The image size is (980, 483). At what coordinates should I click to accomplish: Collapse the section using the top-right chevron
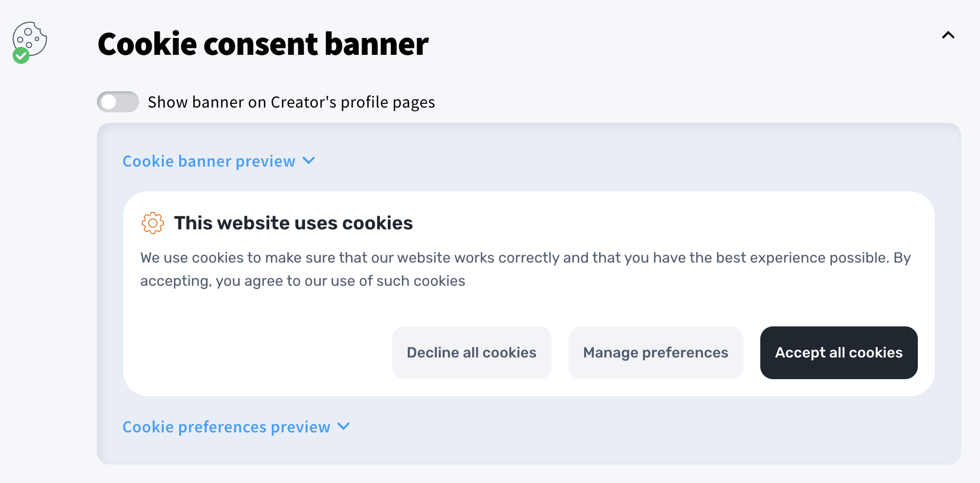point(948,35)
